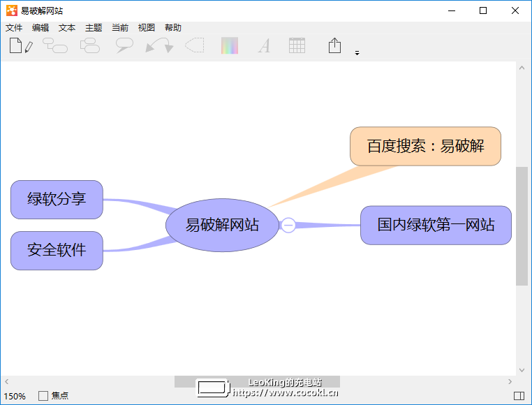Click the export share icon
The width and height of the screenshot is (532, 405).
click(334, 45)
